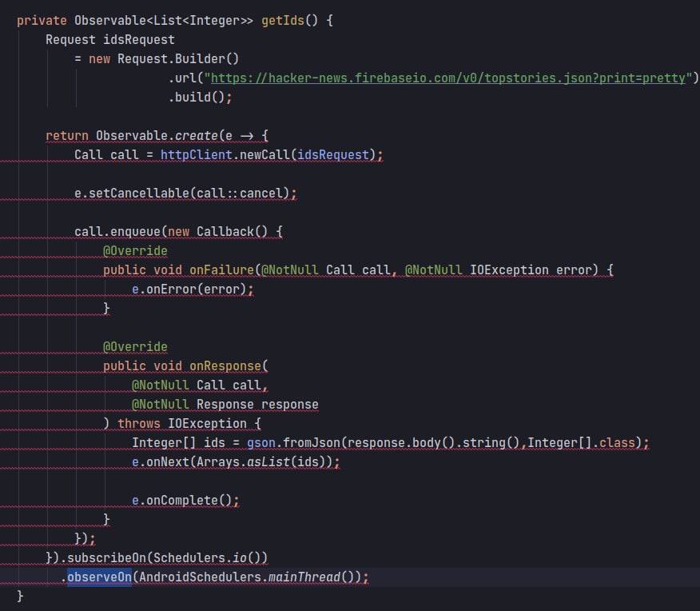The height and width of the screenshot is (611, 700).
Task: Click the private keyword
Action: pos(42,21)
